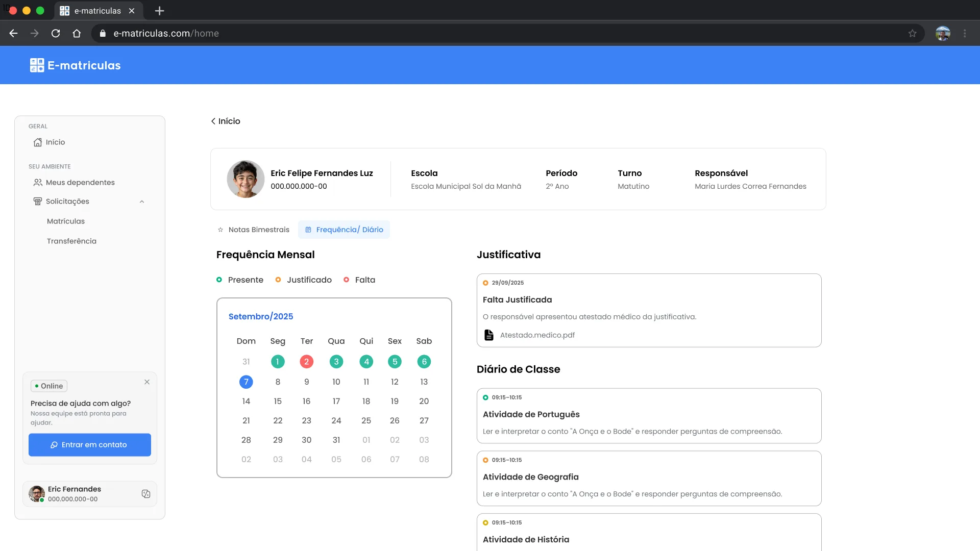
Task: Open the browser profile avatar
Action: [x=943, y=33]
